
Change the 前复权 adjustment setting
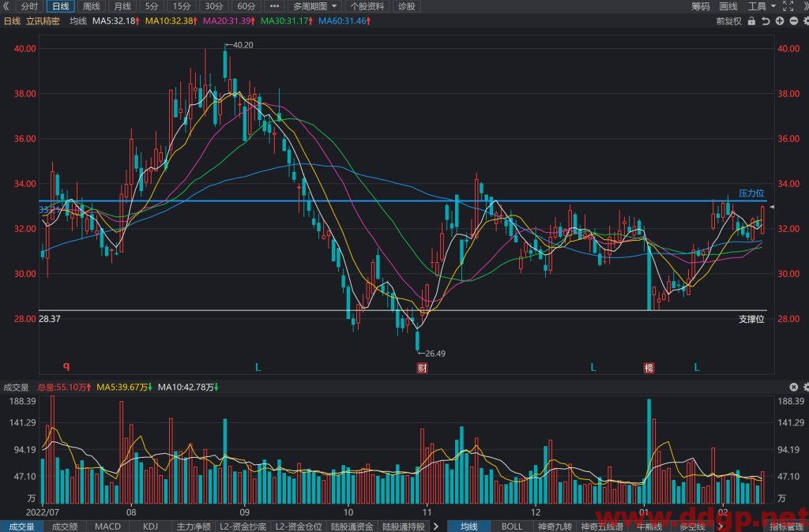point(728,21)
